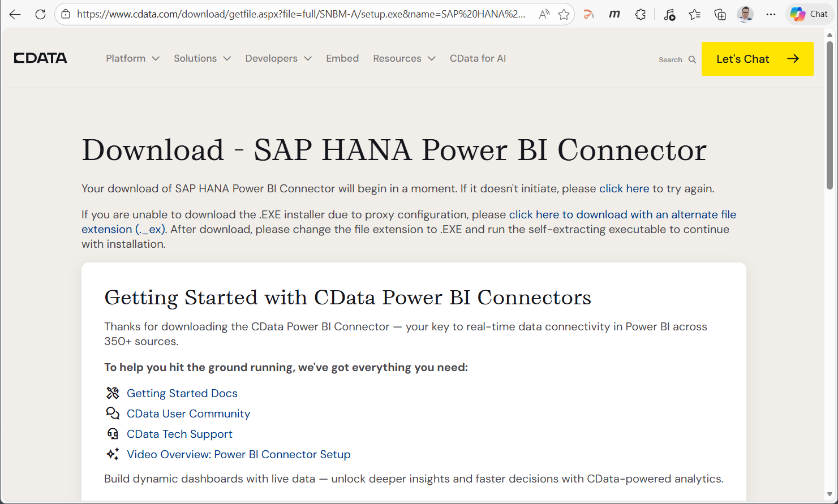Reload the page with the refresh icon

40,14
